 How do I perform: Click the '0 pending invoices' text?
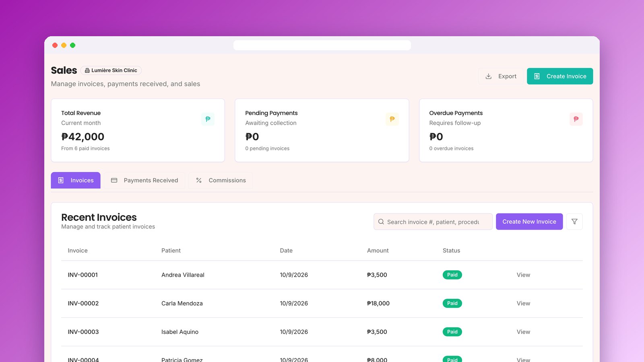pyautogui.click(x=267, y=148)
